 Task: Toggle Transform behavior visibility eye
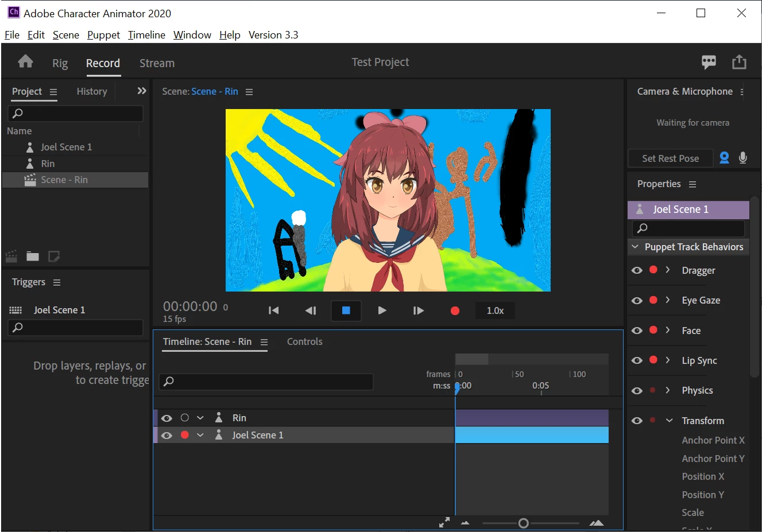click(637, 421)
